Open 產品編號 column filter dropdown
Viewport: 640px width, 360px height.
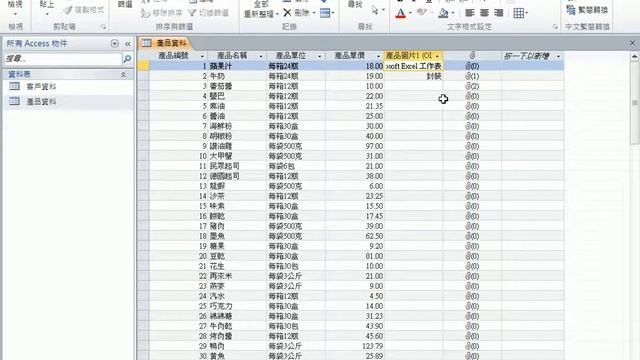click(x=202, y=56)
